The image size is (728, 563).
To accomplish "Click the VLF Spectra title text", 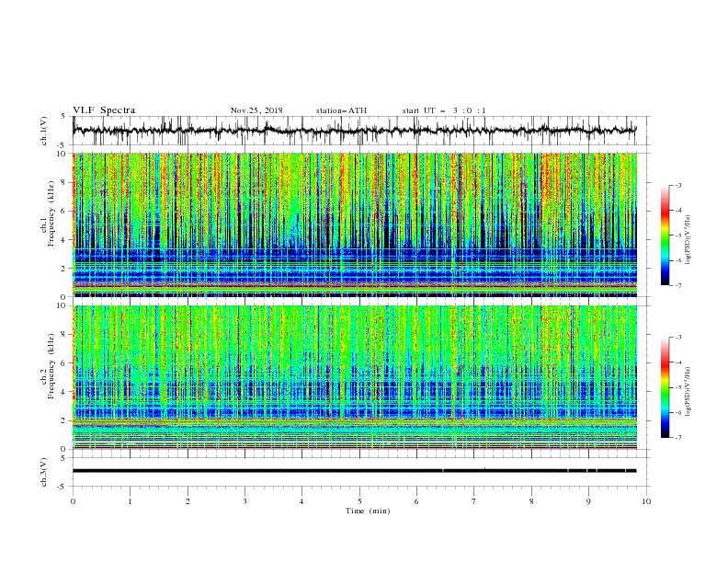I will (x=104, y=110).
